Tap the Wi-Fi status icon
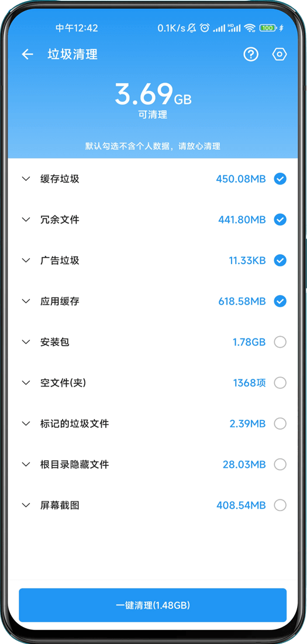307x644 pixels. coord(249,28)
